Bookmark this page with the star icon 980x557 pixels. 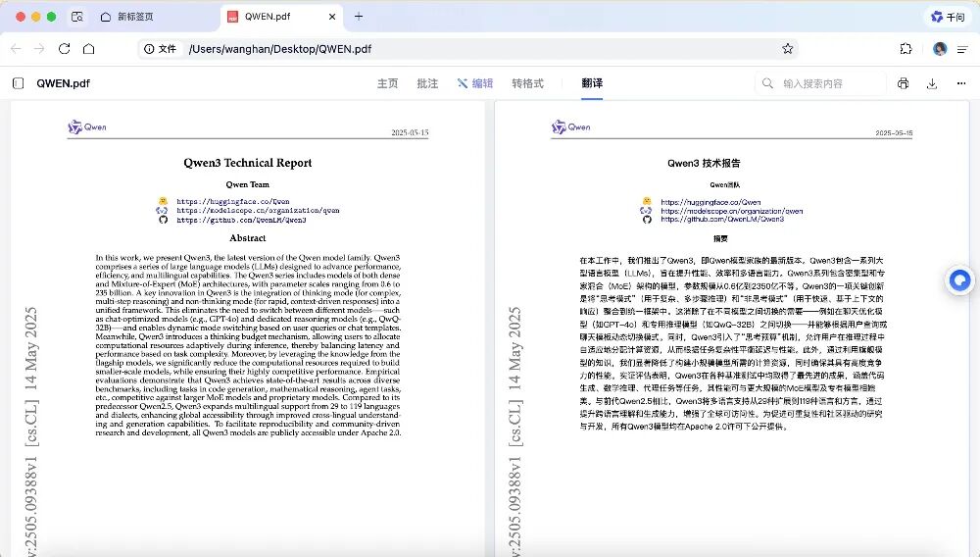point(788,49)
